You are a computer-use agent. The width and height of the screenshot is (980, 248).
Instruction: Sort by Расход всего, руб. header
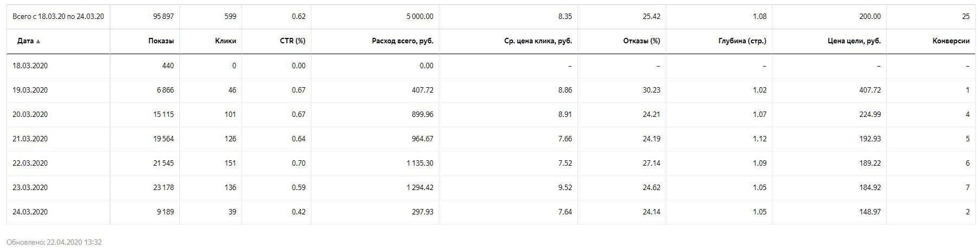[x=403, y=41]
